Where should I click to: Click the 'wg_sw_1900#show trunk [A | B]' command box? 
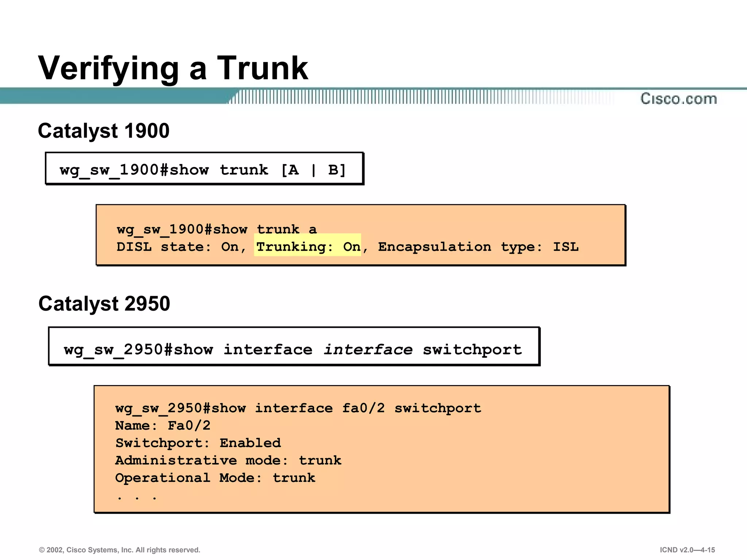tap(204, 168)
